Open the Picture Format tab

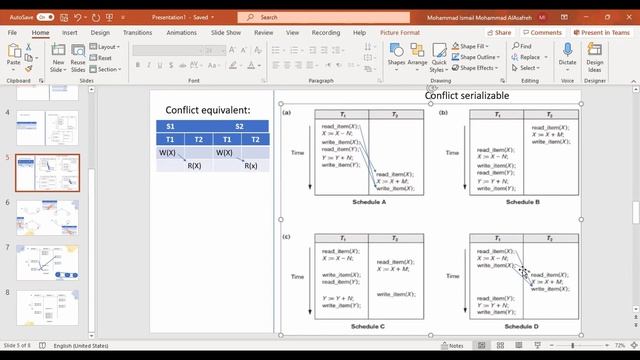click(400, 32)
